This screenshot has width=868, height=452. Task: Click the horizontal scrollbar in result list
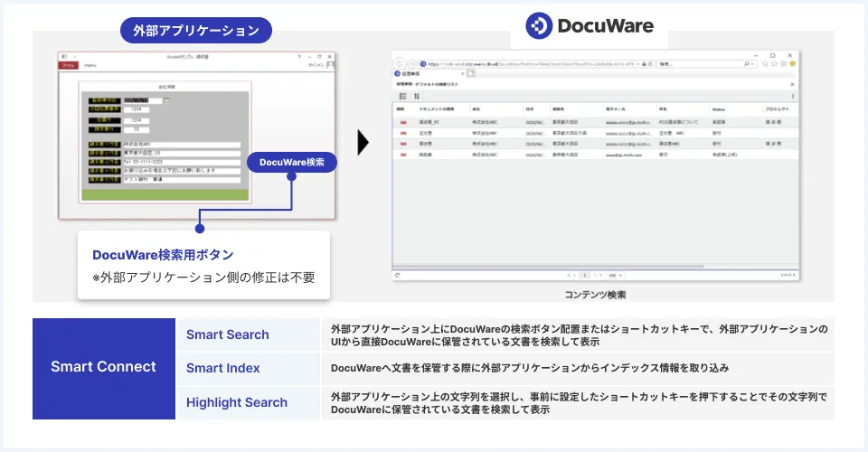pos(548,266)
